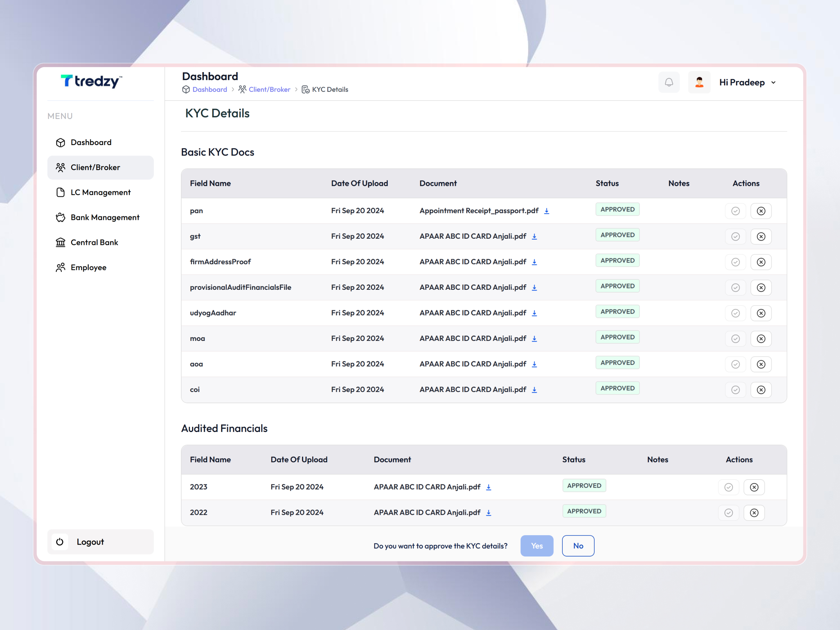The width and height of the screenshot is (840, 630).
Task: Select Client/Broker in the sidebar menu
Action: click(x=95, y=167)
